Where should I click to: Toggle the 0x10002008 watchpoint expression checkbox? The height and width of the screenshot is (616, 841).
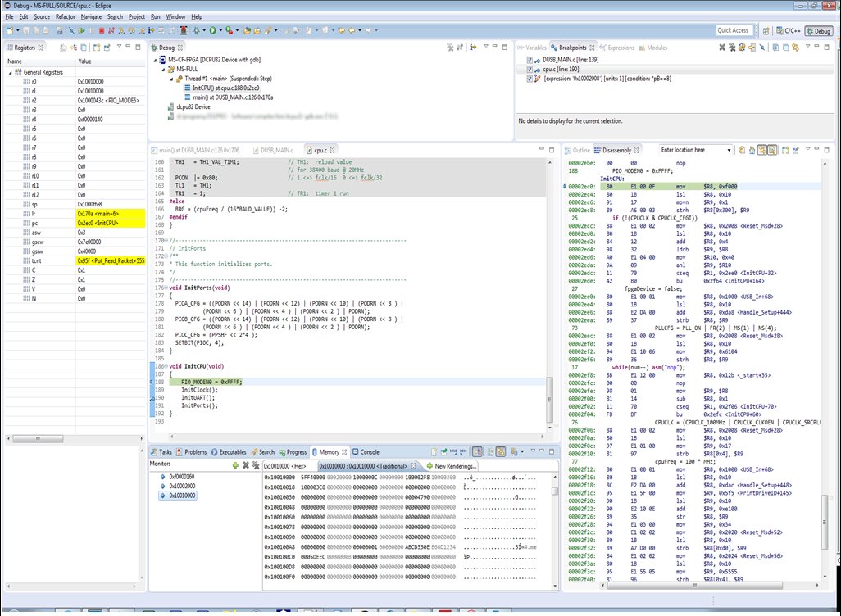pos(530,79)
